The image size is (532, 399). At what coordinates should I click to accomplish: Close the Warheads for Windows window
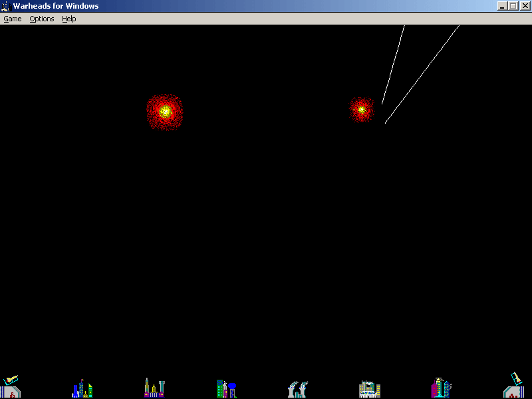[525, 6]
